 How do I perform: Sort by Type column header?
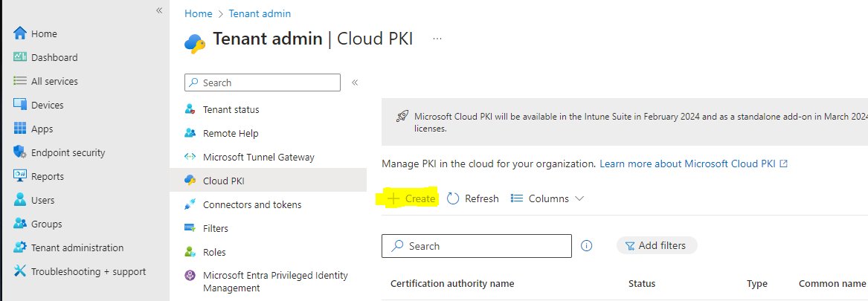(756, 283)
